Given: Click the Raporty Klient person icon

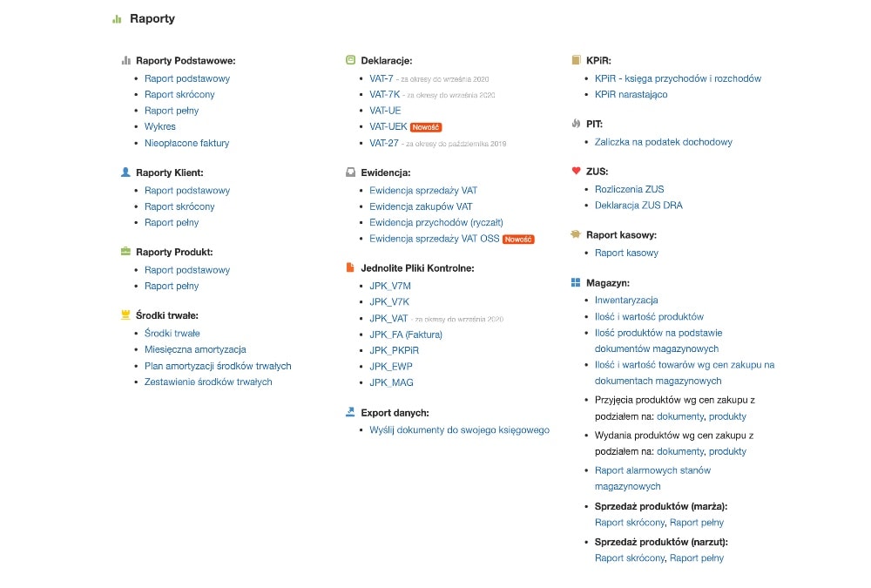Looking at the screenshot, I should [x=125, y=172].
